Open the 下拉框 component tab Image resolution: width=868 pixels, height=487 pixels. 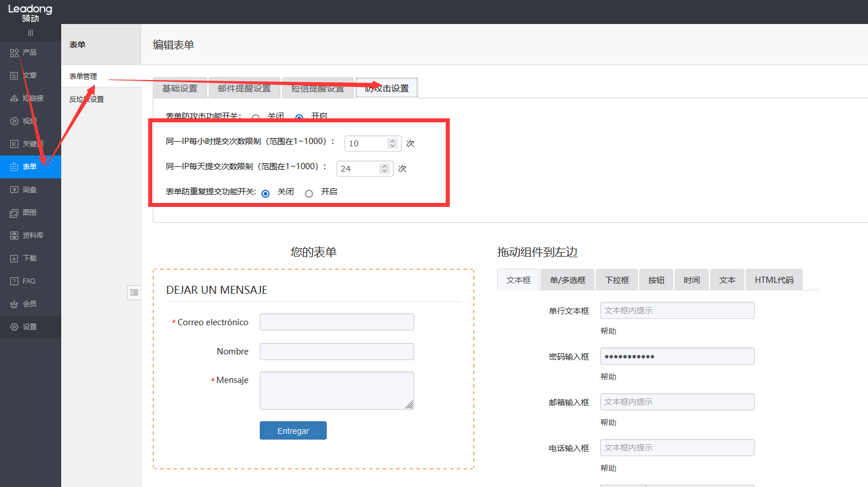click(x=616, y=279)
